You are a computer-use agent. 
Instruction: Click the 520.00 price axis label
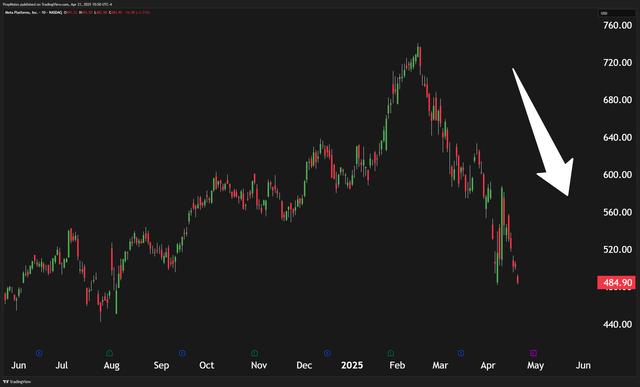pyautogui.click(x=617, y=249)
